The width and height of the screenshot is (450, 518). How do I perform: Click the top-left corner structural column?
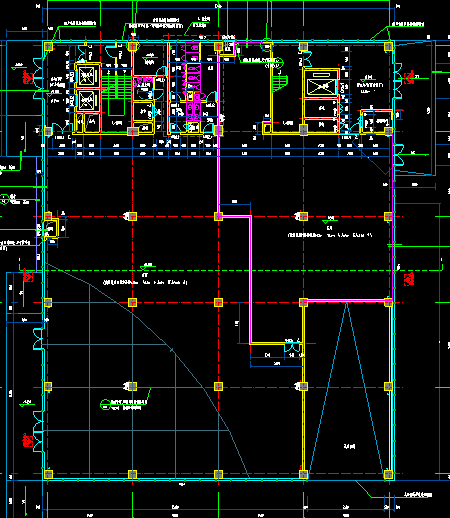click(48, 46)
